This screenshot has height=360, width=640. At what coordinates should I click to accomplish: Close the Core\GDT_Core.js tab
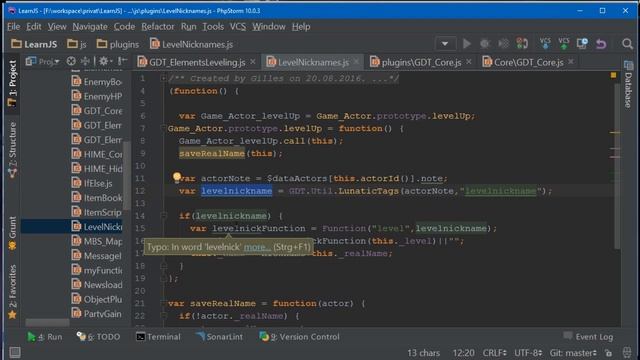tap(571, 62)
